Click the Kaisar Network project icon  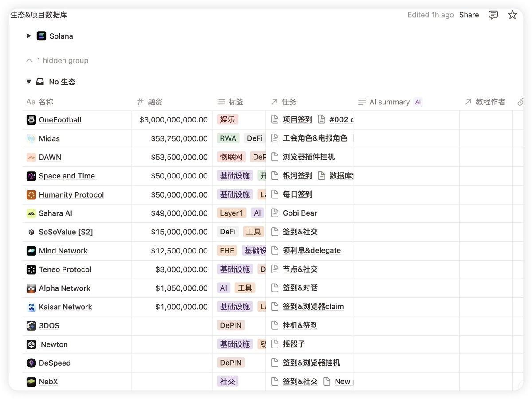[31, 307]
